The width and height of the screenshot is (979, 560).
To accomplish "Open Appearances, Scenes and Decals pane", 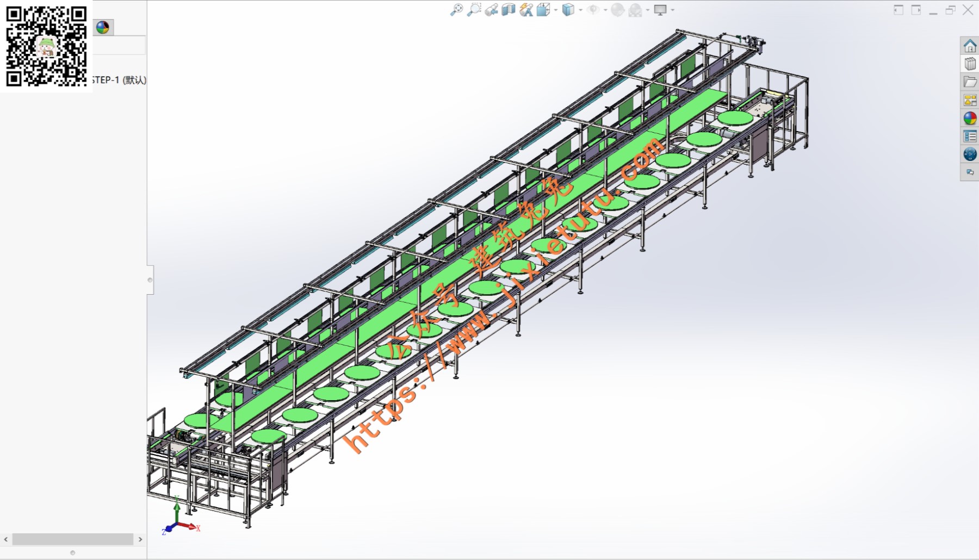I will click(970, 118).
